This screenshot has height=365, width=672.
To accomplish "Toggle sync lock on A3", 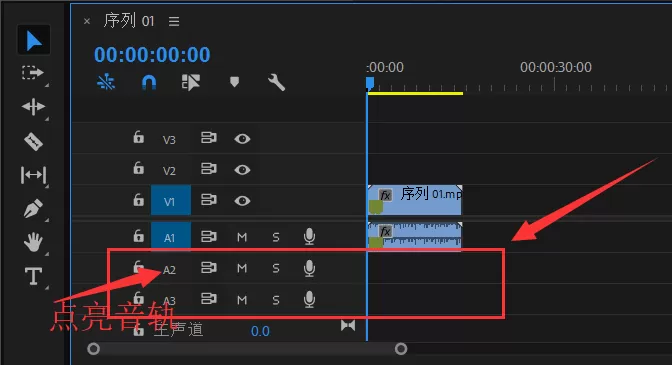I will click(x=209, y=299).
